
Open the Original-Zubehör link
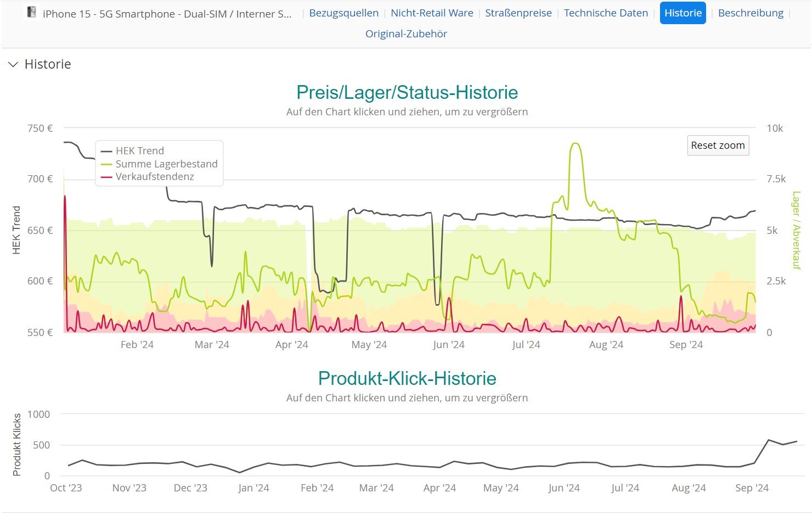(x=406, y=33)
